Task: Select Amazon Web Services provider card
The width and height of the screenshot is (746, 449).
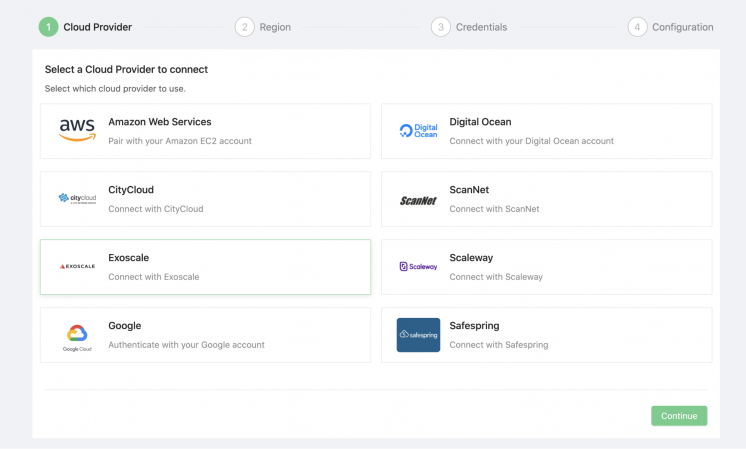Action: (x=205, y=131)
